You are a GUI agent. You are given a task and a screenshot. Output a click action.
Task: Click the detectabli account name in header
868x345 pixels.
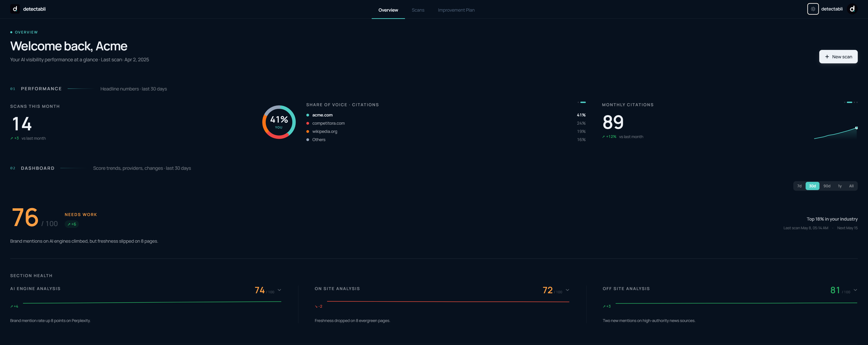(832, 9)
